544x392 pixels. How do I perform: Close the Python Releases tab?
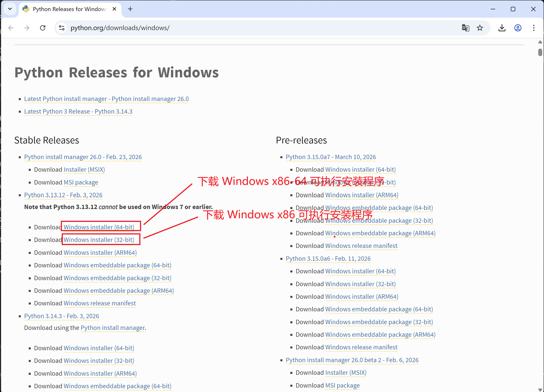[114, 9]
